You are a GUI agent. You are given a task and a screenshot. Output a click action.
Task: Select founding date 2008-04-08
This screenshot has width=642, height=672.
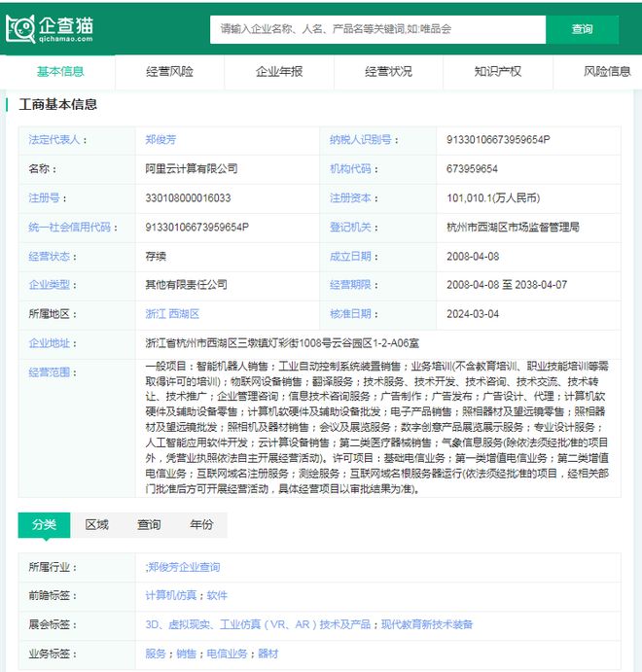473,257
